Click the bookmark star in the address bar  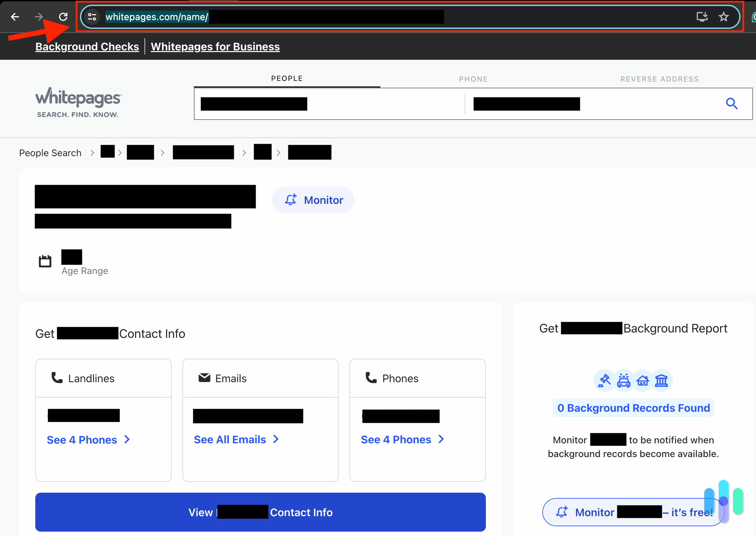pyautogui.click(x=723, y=16)
